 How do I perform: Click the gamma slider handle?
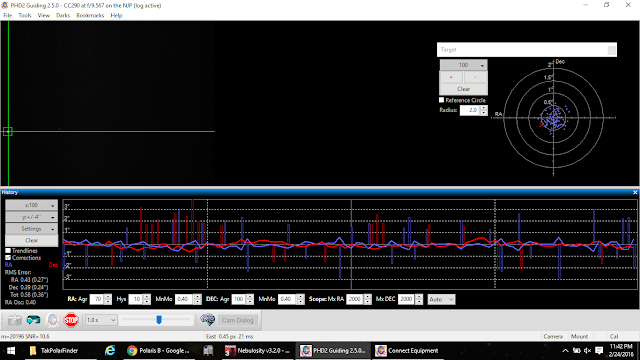pyautogui.click(x=159, y=320)
